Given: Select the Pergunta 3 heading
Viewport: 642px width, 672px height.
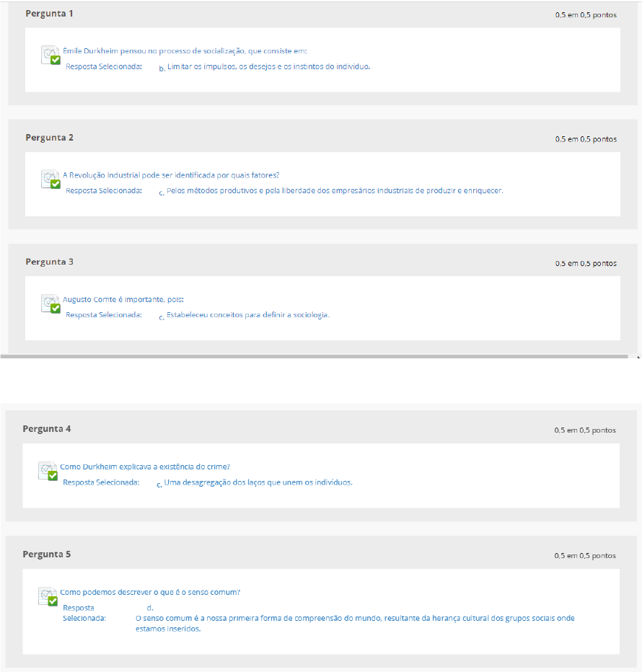Looking at the screenshot, I should pos(49,262).
